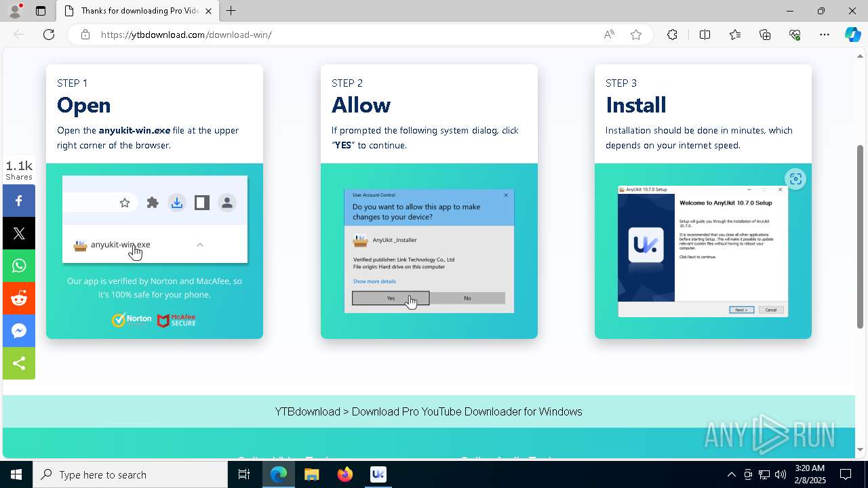Launch Copilot sidebar
The height and width of the screenshot is (488, 868).
pyautogui.click(x=852, y=35)
